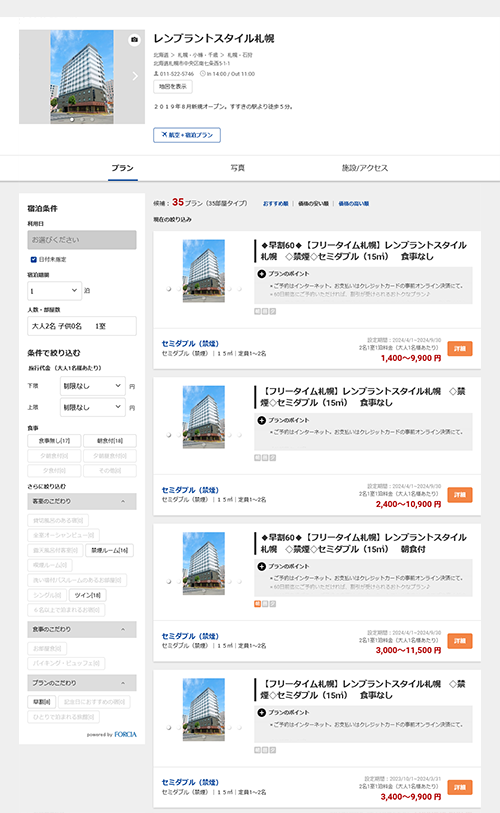Click 詳細 button for the 3,400~9,900円 plan
This screenshot has height=813, width=500.
pos(460,787)
